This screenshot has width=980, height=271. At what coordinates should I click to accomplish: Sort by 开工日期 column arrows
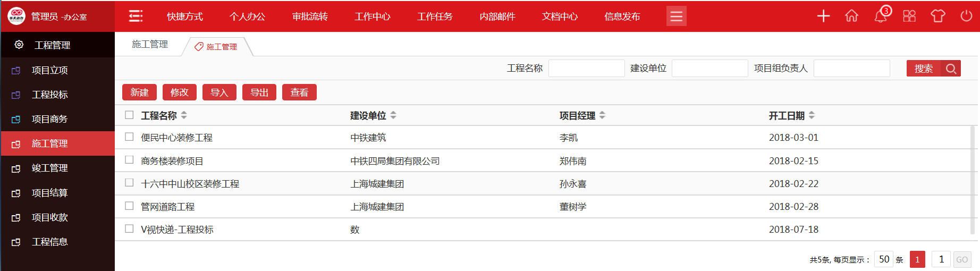click(812, 115)
